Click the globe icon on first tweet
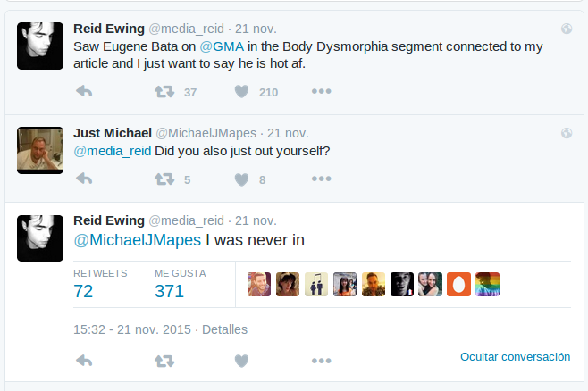Image resolution: width=588 pixels, height=391 pixels. 567,29
